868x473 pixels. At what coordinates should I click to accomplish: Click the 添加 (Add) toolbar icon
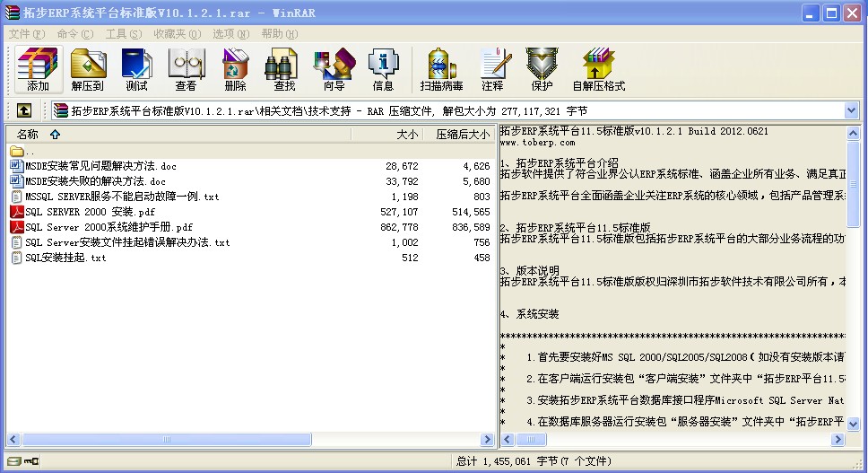click(38, 70)
